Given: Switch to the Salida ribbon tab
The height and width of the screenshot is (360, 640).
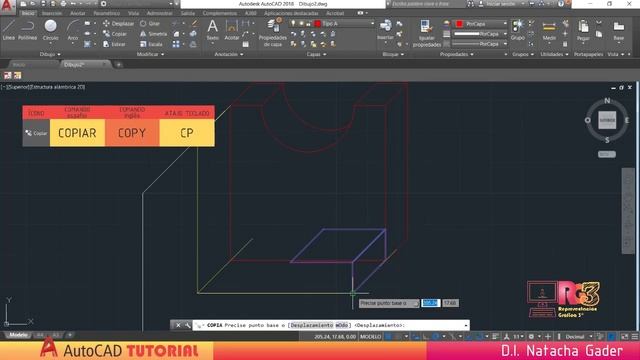Looking at the screenshot, I should tap(188, 13).
